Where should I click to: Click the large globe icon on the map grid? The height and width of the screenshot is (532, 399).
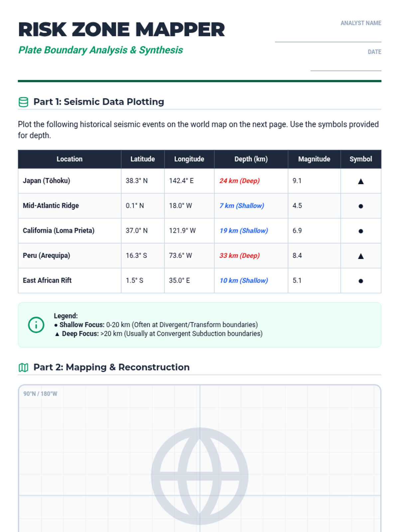[199, 476]
